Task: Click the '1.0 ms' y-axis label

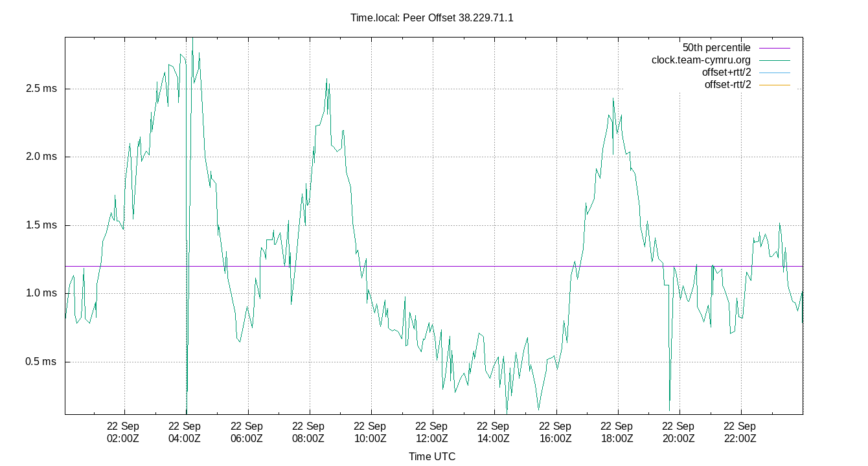Action: (x=41, y=293)
